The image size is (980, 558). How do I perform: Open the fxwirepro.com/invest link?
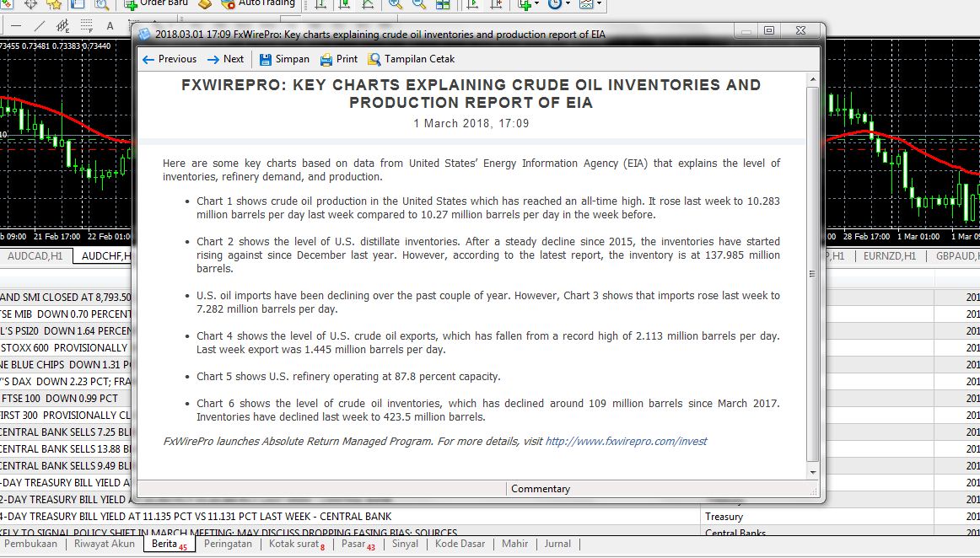(626, 441)
